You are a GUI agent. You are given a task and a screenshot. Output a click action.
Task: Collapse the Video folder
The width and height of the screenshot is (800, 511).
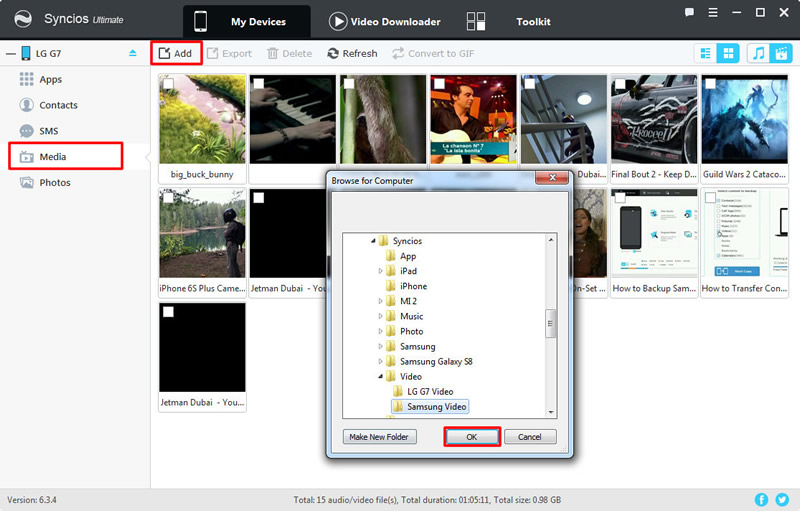tap(380, 376)
